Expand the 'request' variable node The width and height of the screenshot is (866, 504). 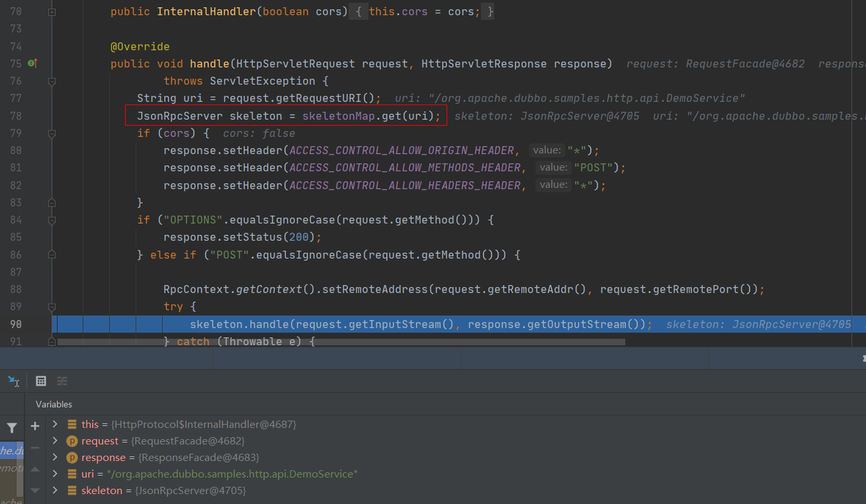tap(55, 441)
